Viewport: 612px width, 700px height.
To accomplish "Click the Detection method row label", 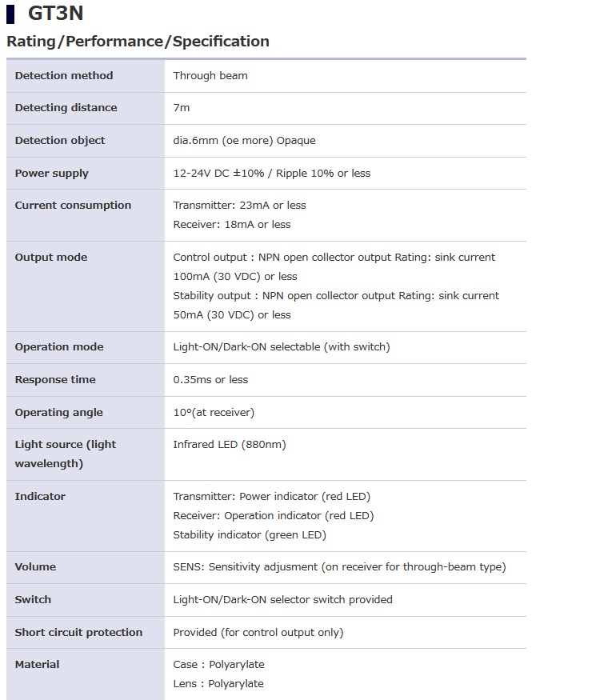I will click(x=64, y=75).
